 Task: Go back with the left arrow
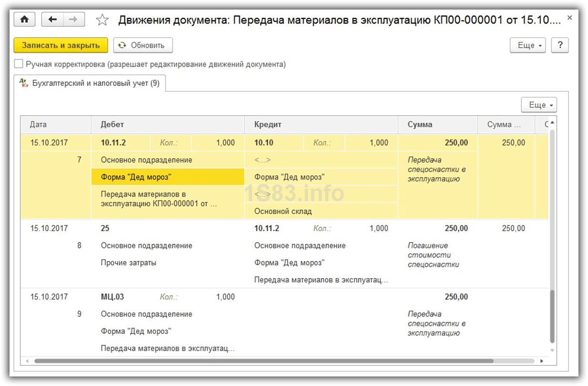click(52, 20)
